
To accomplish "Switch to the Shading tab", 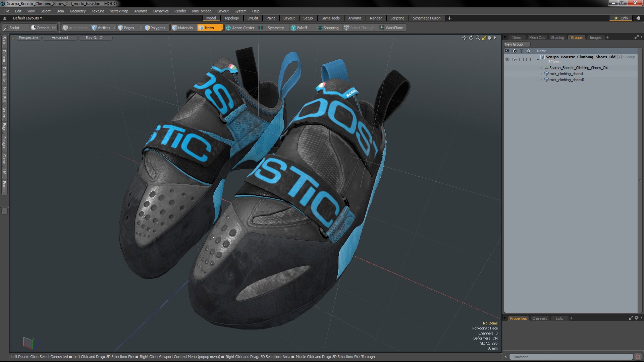I will point(557,38).
